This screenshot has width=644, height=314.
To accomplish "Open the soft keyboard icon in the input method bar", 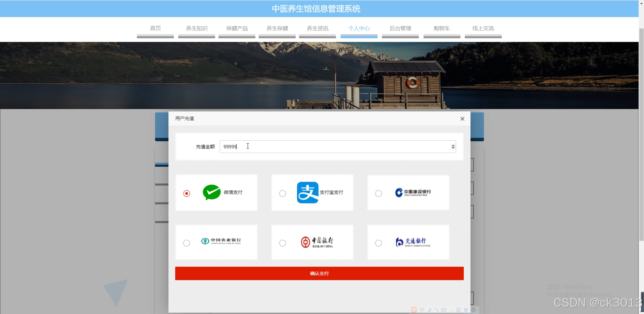I will (444, 310).
